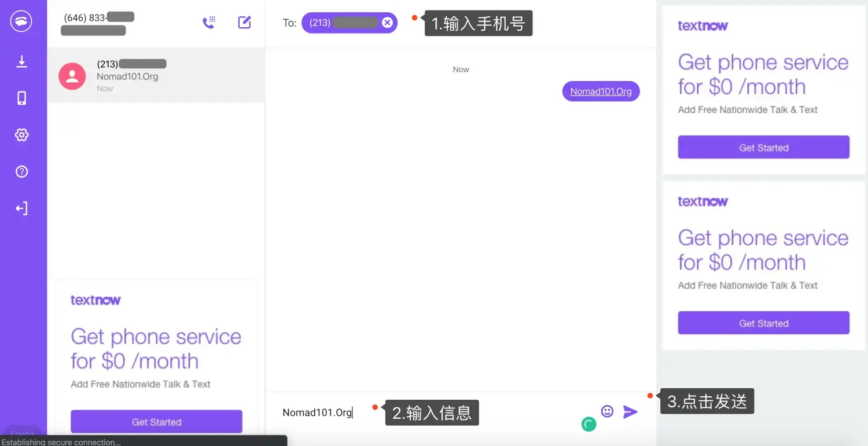
Task: Open the Help question mark icon
Action: coord(22,172)
